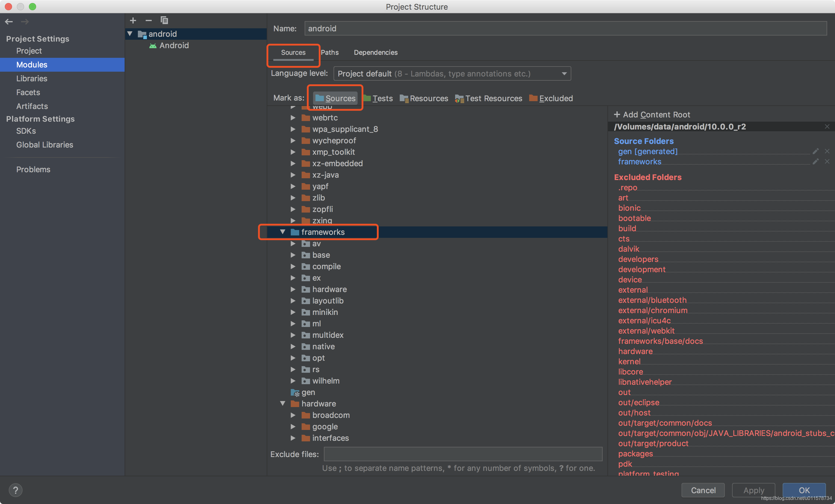Click Add Content Root
Image resolution: width=835 pixels, height=504 pixels.
tap(652, 115)
